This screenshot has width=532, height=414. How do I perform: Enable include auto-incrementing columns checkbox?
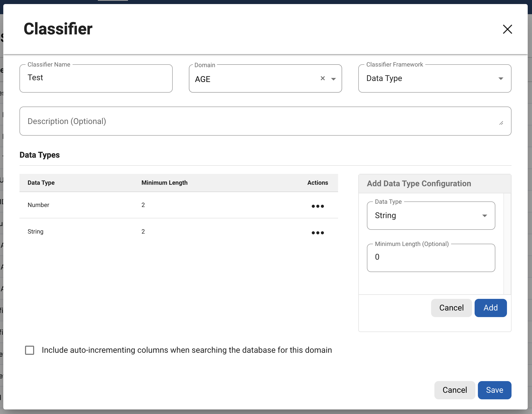30,350
